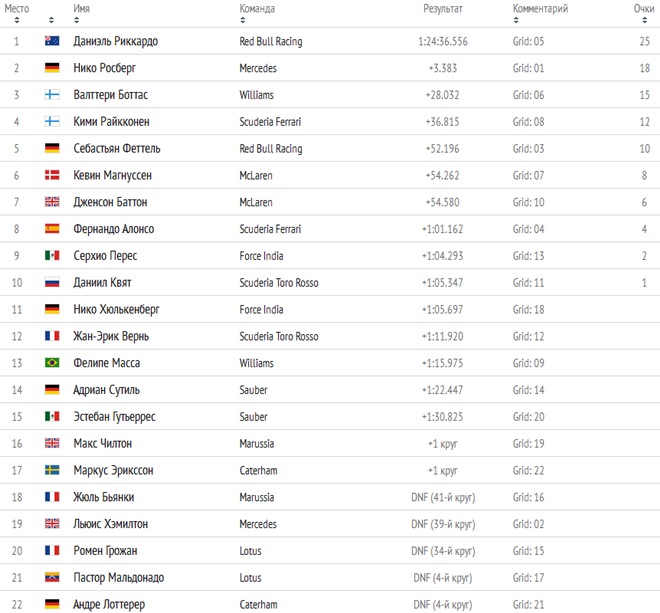660x613 pixels.
Task: Click Brazilian flag beside Фелипе Масса
Action: 52,362
